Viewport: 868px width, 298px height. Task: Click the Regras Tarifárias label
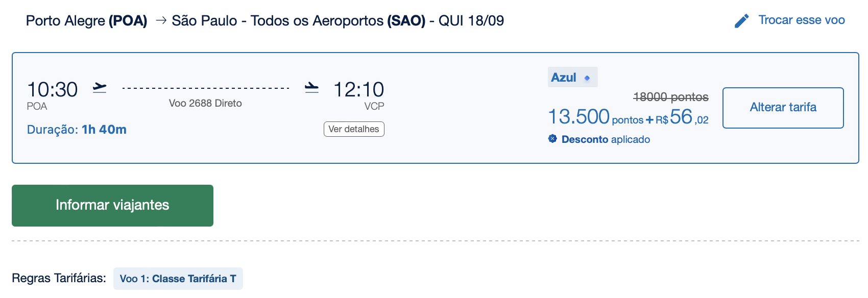tap(59, 278)
